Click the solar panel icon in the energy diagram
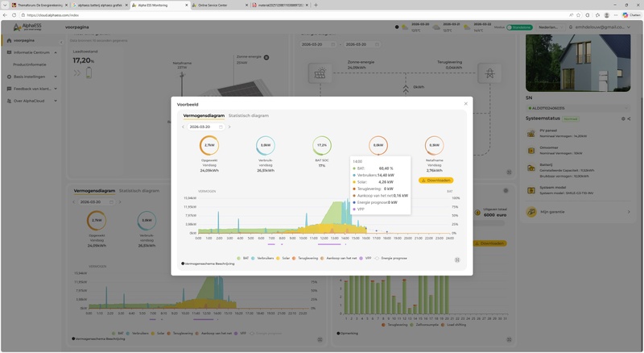This screenshot has height=353, width=644. pyautogui.click(x=320, y=73)
